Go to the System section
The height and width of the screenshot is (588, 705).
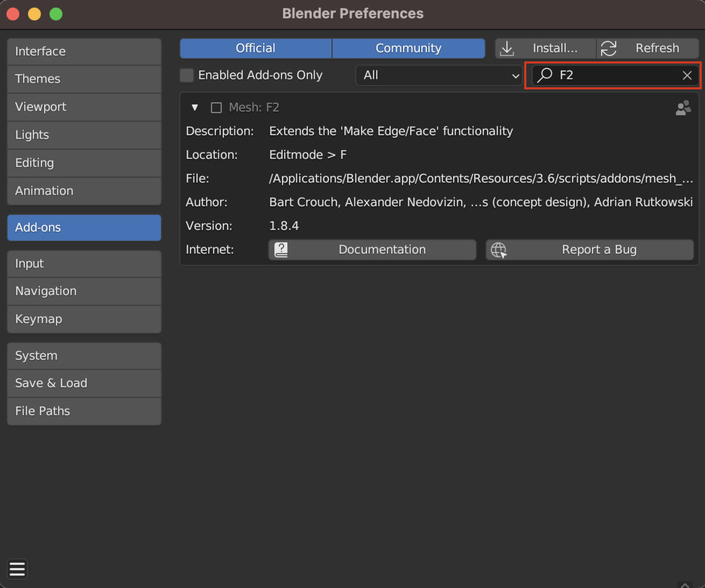84,356
